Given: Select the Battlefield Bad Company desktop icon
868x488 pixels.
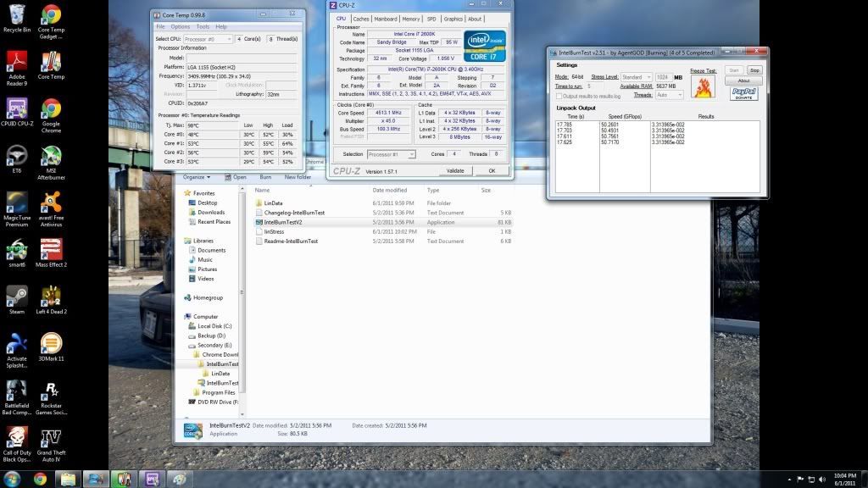Looking at the screenshot, I should click(x=17, y=398).
